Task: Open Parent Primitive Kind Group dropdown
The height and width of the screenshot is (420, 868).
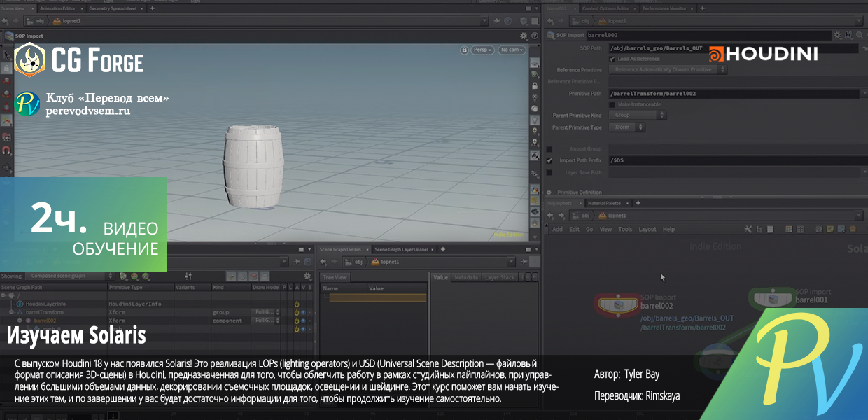Action: pyautogui.click(x=637, y=115)
